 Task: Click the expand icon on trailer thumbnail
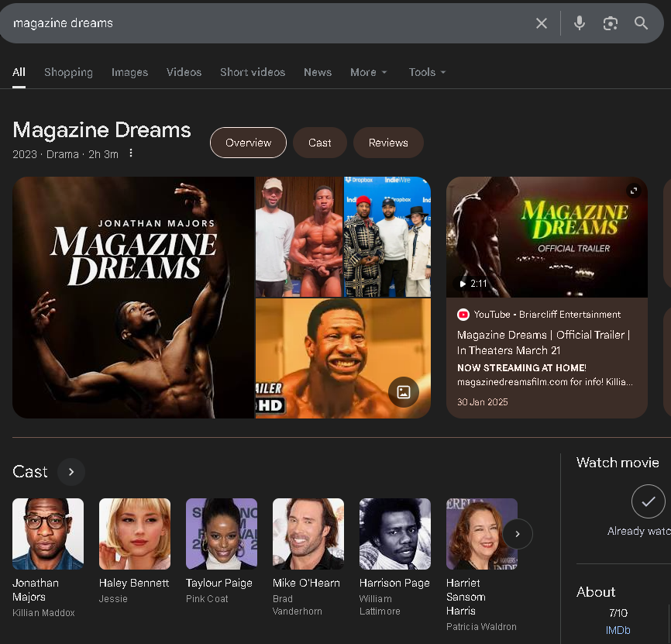tap(634, 191)
